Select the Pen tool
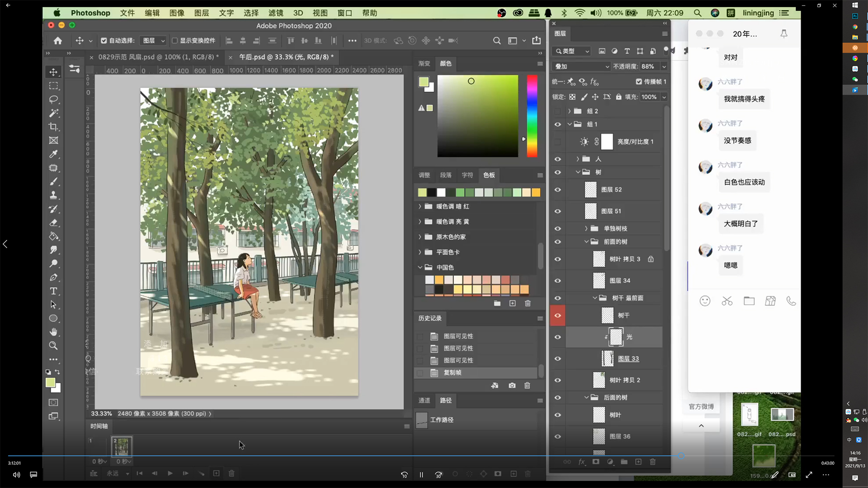868x488 pixels. point(53,277)
